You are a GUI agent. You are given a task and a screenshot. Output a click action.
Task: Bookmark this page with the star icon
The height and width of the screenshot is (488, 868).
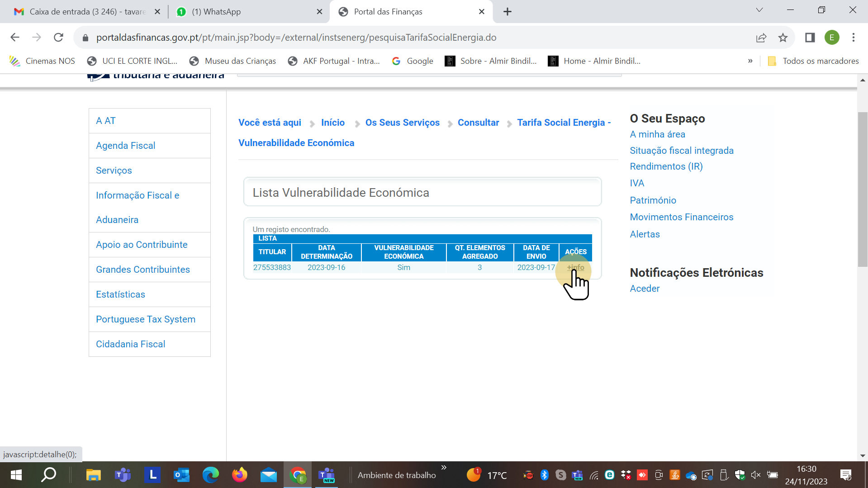click(783, 38)
